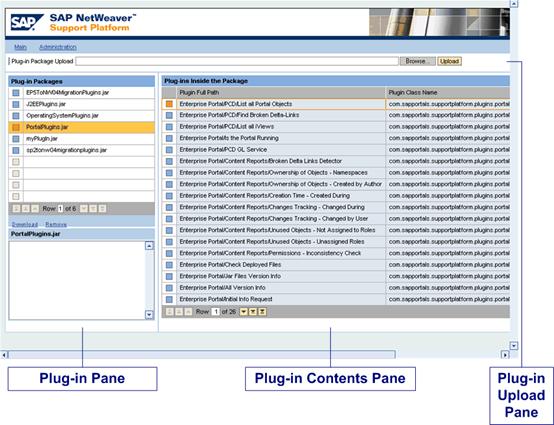Click the Download link
This screenshot has width=554, height=425.
click(25, 225)
